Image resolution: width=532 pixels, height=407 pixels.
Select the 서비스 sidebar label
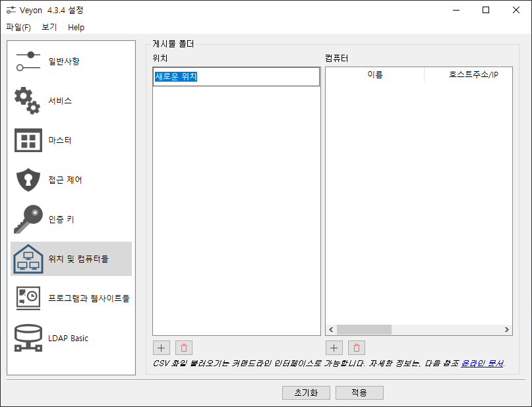(60, 101)
